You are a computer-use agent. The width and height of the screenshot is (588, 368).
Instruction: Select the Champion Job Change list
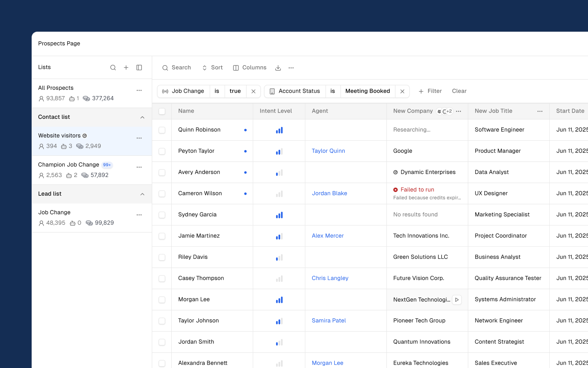click(x=92, y=170)
